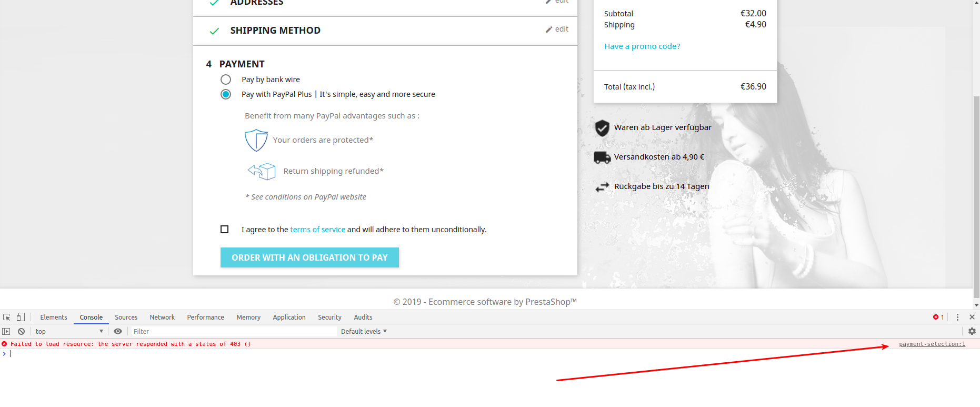This screenshot has height=407, width=980.
Task: Open the DevTools three-dot customize menu
Action: 957,317
